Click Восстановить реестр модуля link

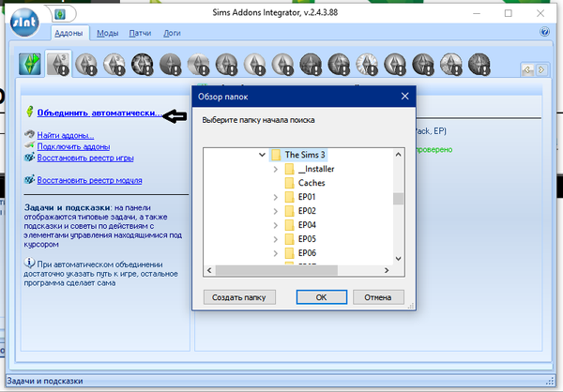click(x=89, y=180)
